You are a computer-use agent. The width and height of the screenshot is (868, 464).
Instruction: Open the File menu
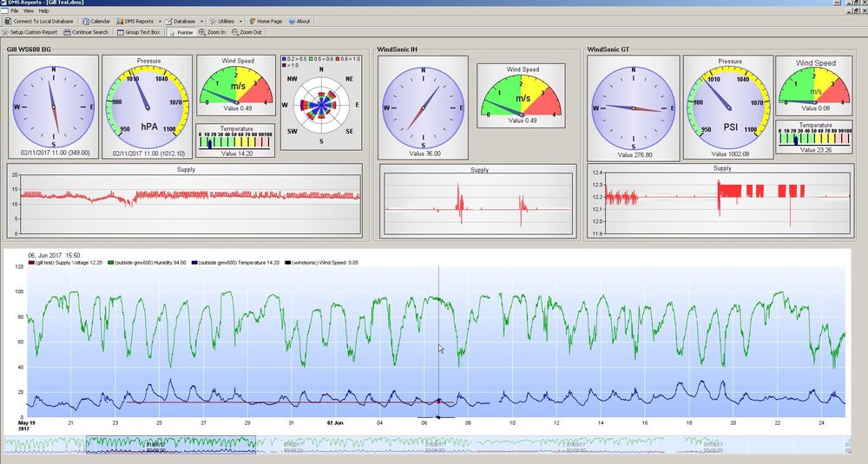click(x=15, y=10)
